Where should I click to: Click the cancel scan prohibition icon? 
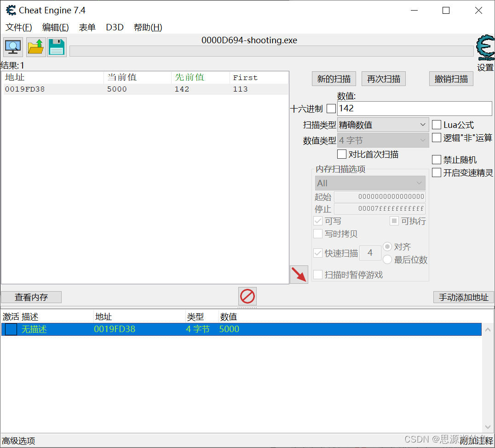click(247, 296)
